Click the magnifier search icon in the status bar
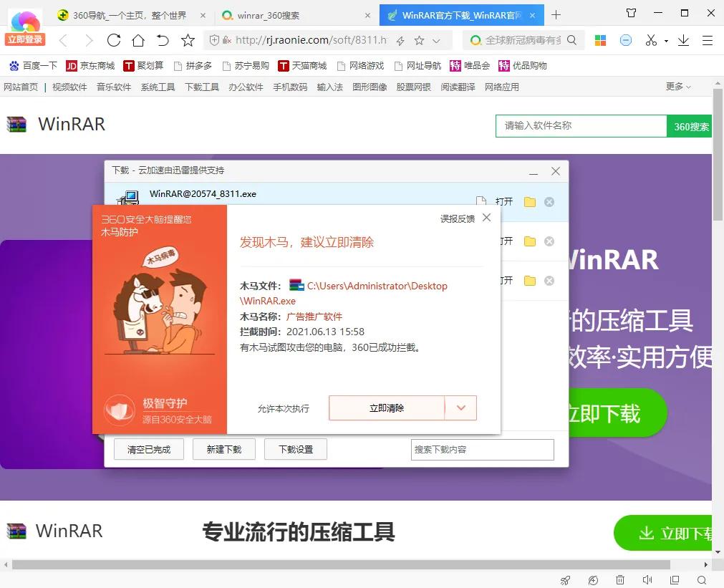The width and height of the screenshot is (724, 588). click(x=702, y=580)
